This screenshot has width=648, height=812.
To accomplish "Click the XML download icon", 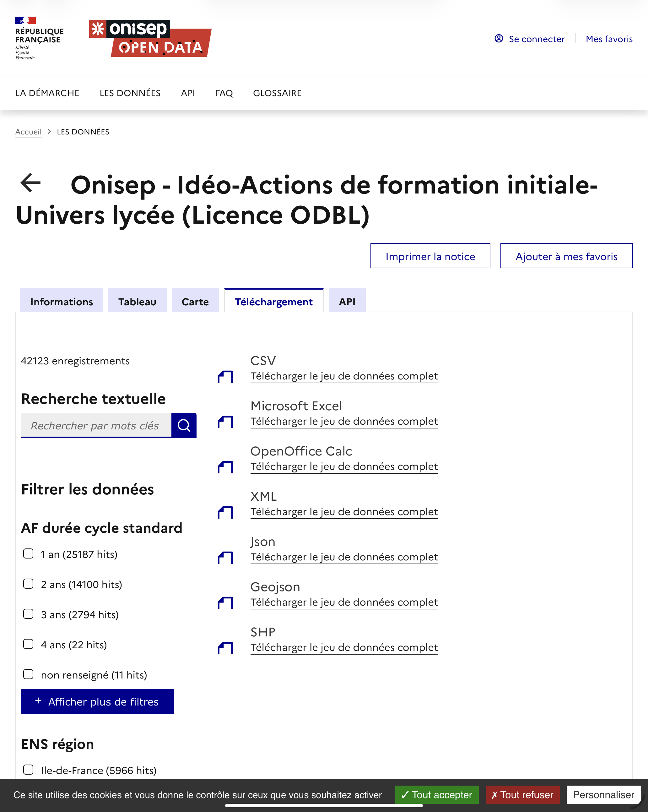I will click(225, 512).
